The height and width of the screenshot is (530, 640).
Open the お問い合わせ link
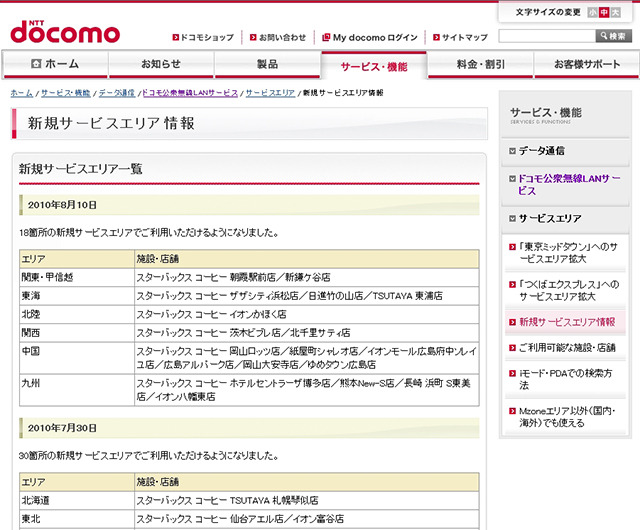(282, 38)
